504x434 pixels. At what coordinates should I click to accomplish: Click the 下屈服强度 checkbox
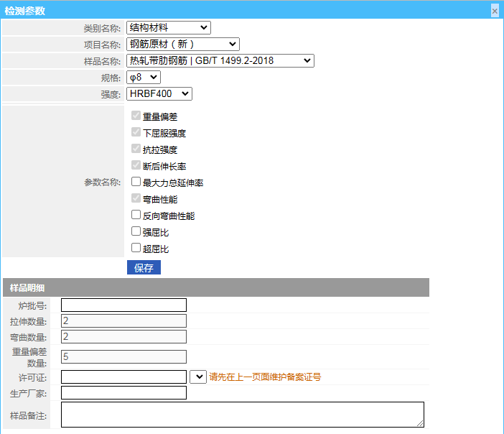[136, 133]
